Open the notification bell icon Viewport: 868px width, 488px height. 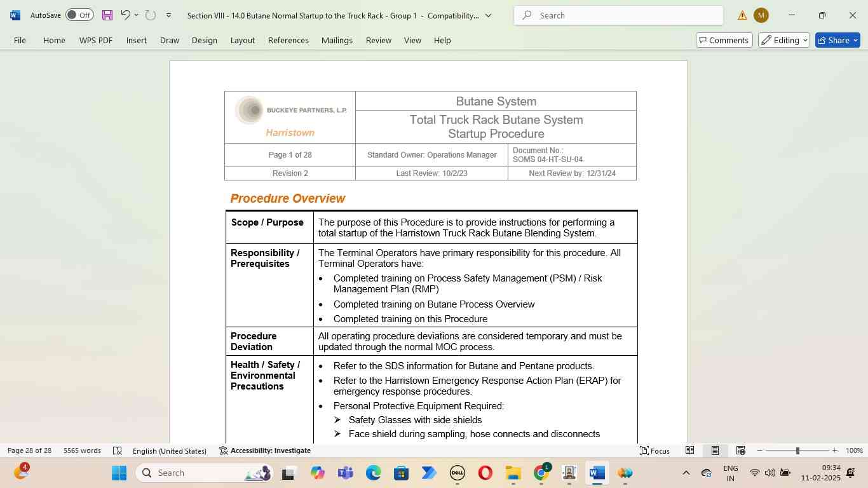click(x=851, y=473)
